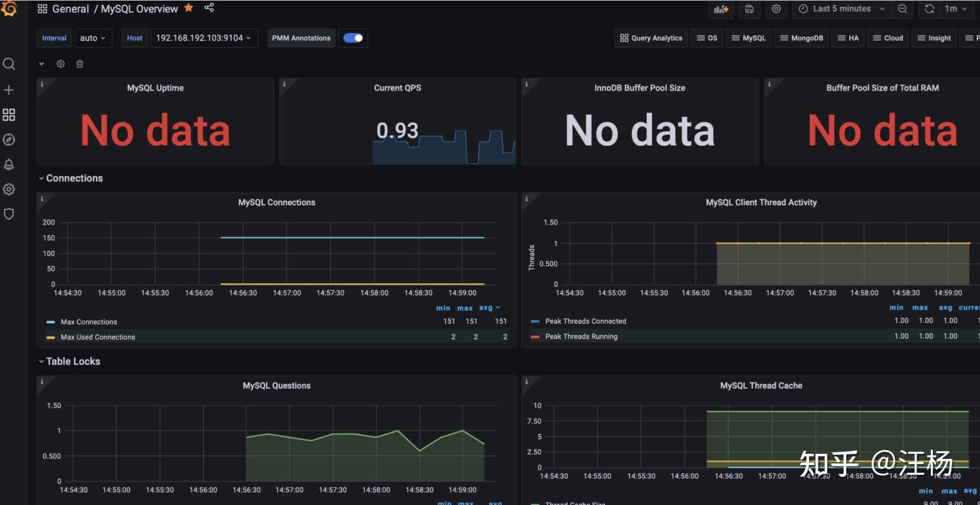Open row options gear icon
The height and width of the screenshot is (505, 980).
coord(60,64)
